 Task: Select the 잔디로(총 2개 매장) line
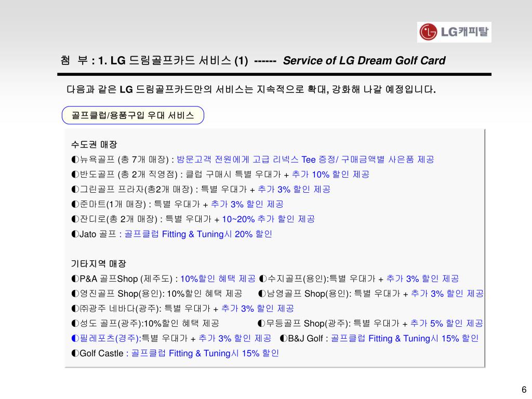pyautogui.click(x=193, y=219)
